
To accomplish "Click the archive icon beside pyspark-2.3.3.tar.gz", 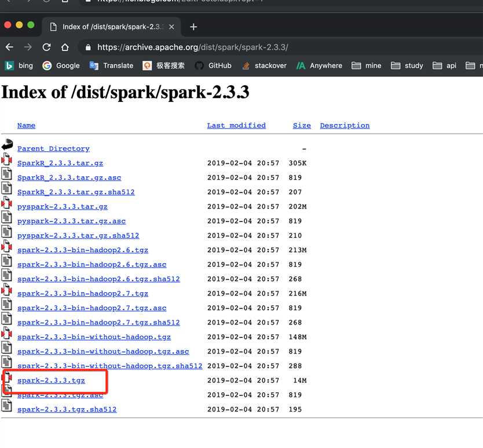I will pyautogui.click(x=7, y=203).
